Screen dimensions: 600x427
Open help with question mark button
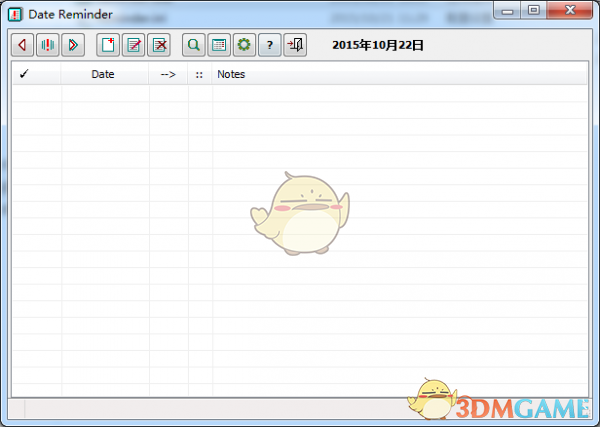click(270, 45)
